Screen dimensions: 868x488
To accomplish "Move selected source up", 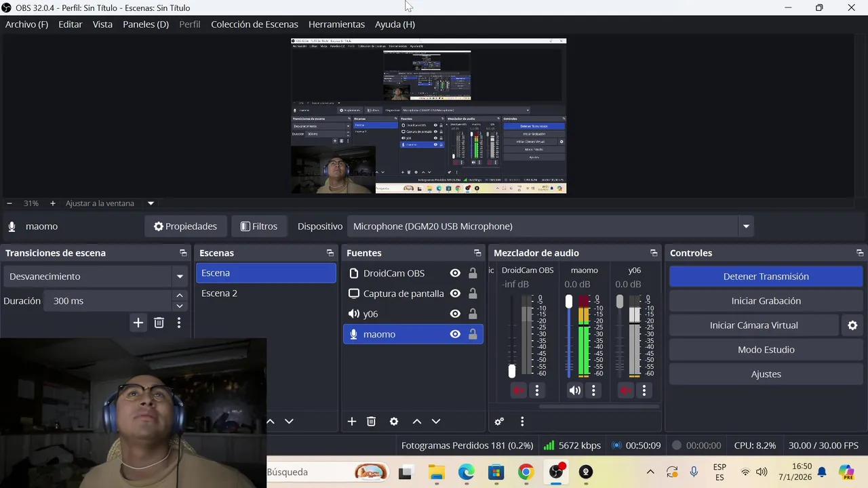I will pos(417,422).
